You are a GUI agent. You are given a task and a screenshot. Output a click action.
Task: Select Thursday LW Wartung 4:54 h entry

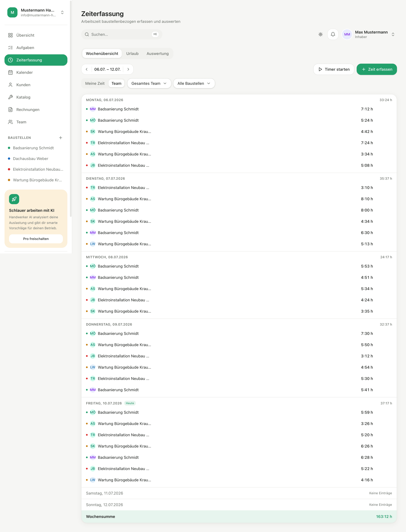coord(239,367)
